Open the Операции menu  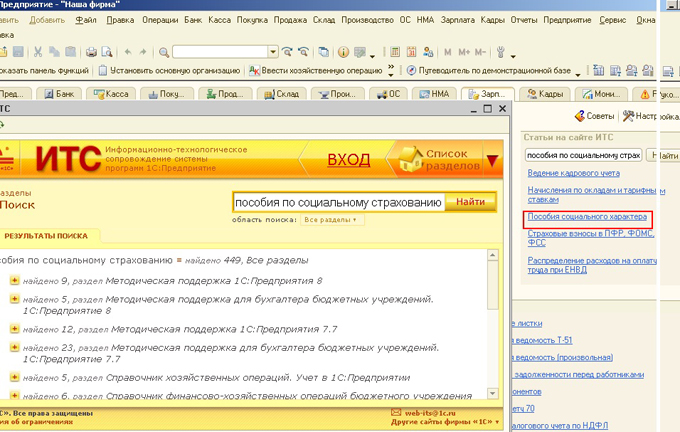pos(160,20)
